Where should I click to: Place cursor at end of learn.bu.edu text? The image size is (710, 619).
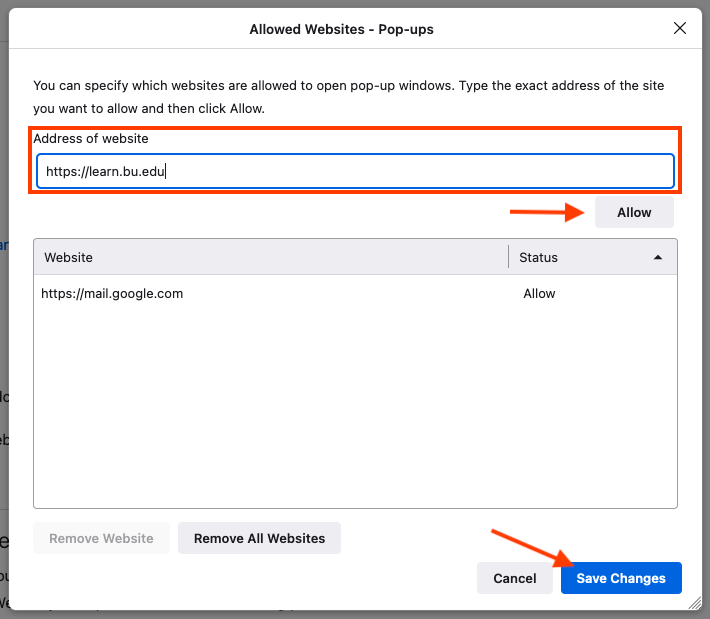[166, 171]
